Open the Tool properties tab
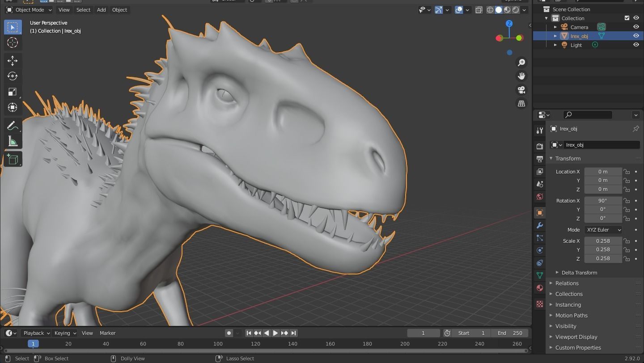This screenshot has height=363, width=644. point(540,130)
